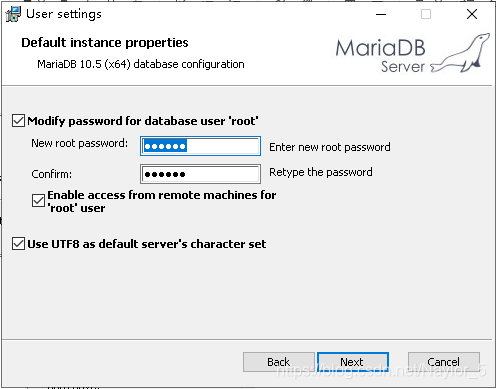Go Back to the previous installer step
Viewport: 496px width, 389px height.
click(279, 362)
